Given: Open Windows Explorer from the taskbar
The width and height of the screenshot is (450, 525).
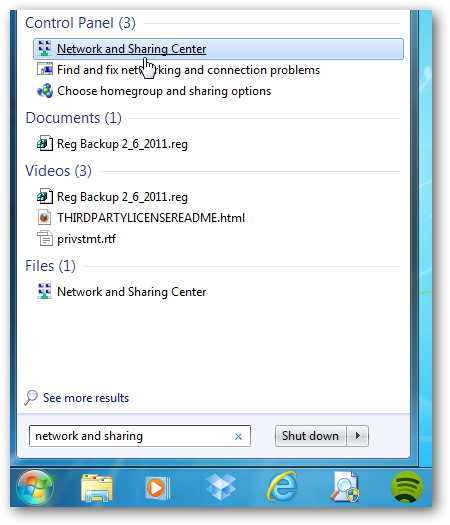Looking at the screenshot, I should coord(97,487).
